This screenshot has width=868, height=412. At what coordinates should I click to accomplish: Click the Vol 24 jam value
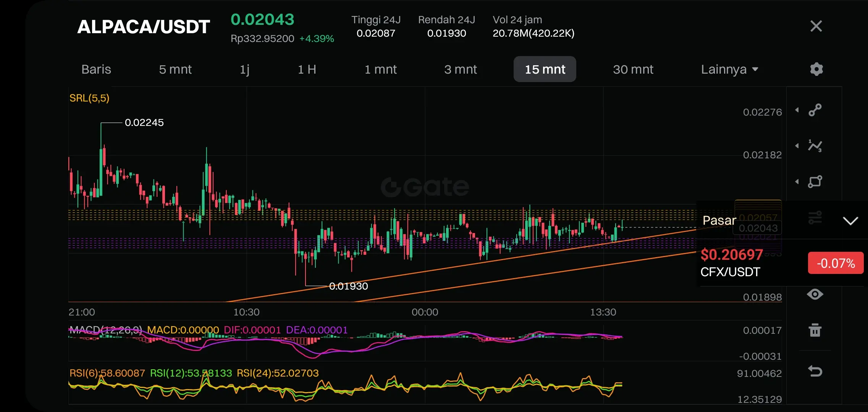533,33
